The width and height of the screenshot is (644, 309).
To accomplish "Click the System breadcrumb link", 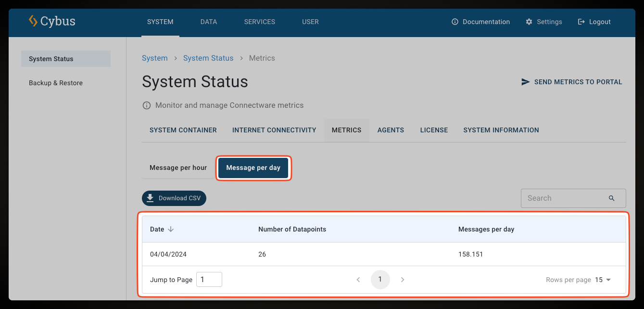I will (x=154, y=58).
